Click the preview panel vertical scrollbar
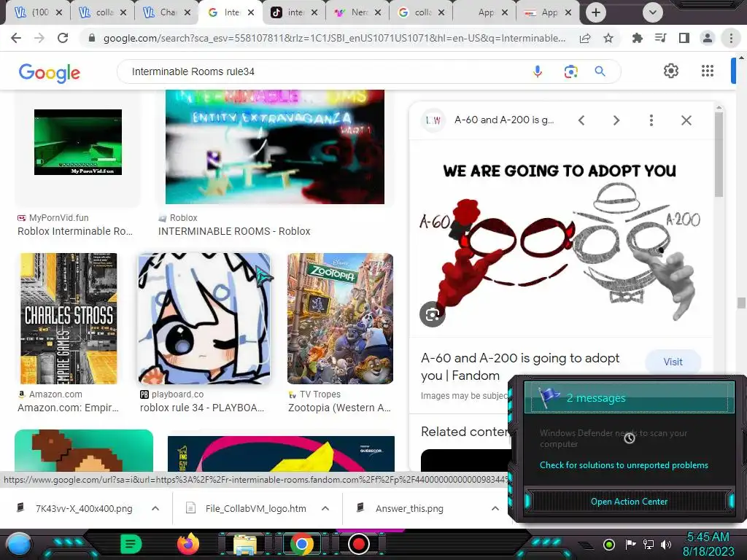747x560 pixels. 719,155
